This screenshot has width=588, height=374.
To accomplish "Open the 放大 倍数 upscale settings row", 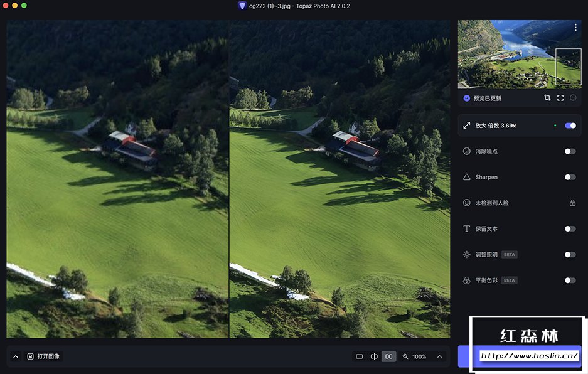I will (520, 126).
